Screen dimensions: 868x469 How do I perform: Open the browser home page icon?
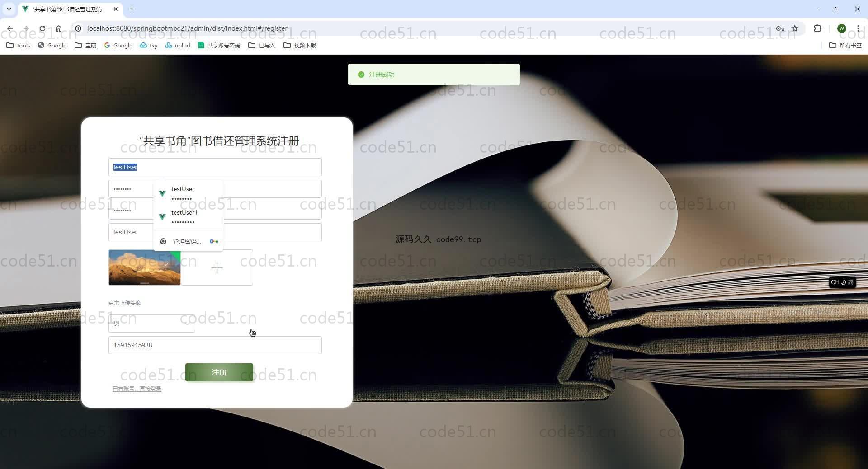(x=59, y=28)
